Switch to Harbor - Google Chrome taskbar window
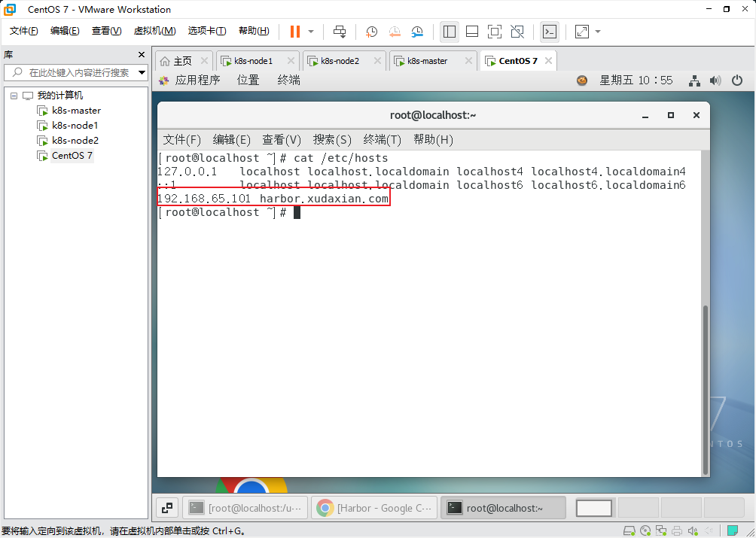756x538 pixels. click(374, 508)
